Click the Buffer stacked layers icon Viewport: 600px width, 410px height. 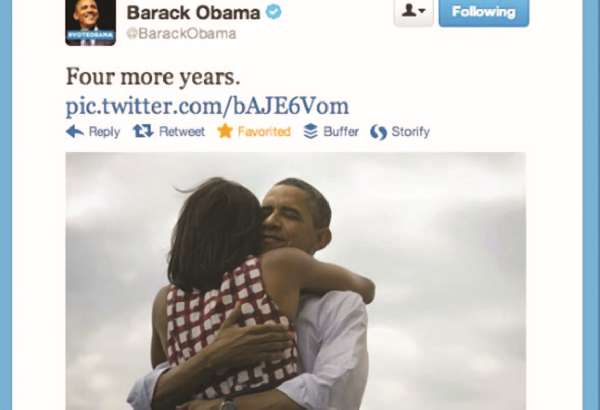tap(311, 131)
